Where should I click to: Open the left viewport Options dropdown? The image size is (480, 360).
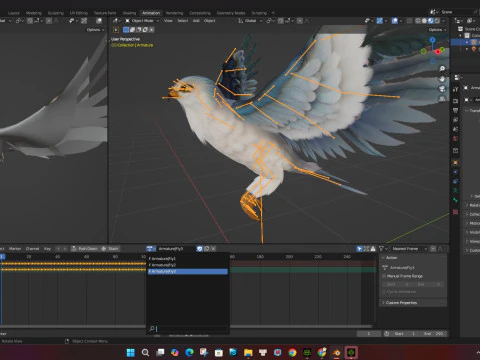(x=95, y=30)
